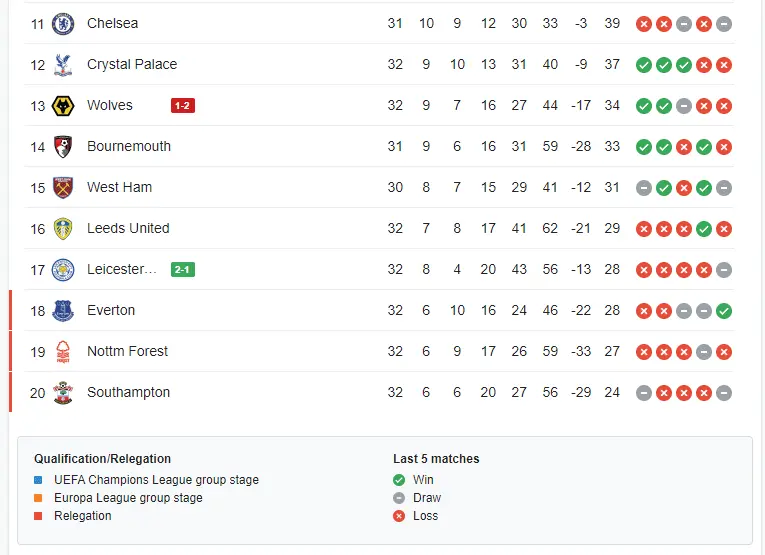Click the Chelsea club crest icon
The width and height of the screenshot is (765, 555).
63,23
